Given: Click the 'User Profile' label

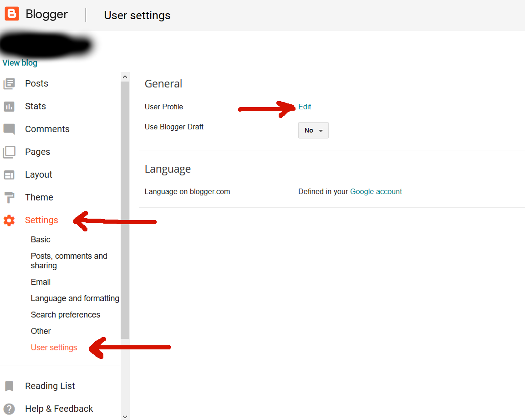Looking at the screenshot, I should 164,107.
